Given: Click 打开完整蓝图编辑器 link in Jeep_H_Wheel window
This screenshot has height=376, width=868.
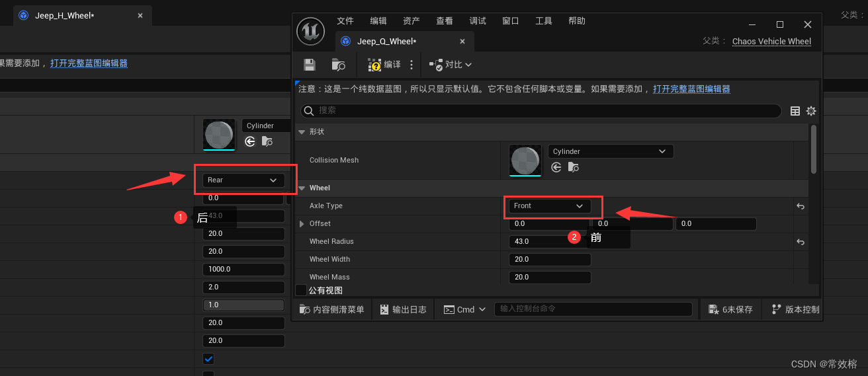Looking at the screenshot, I should pyautogui.click(x=89, y=63).
